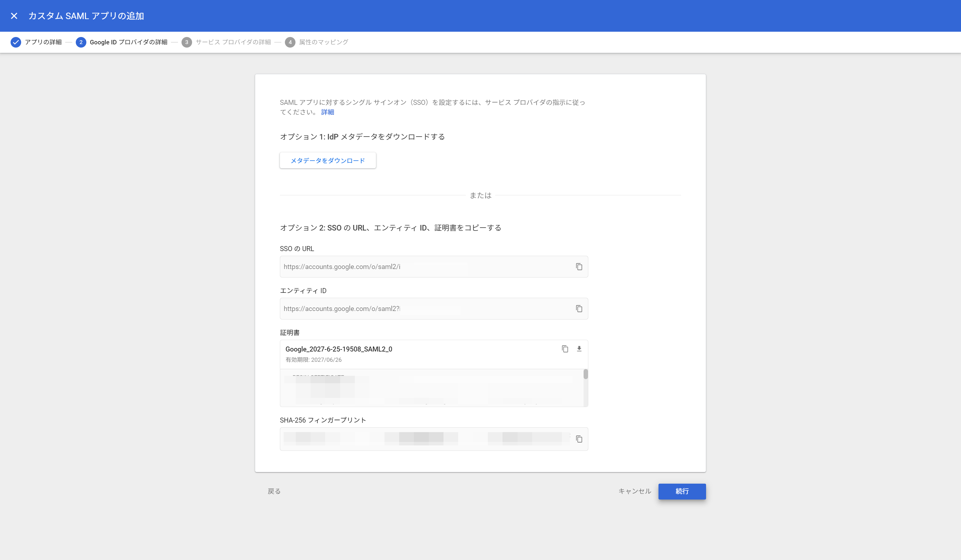Click the SHA-256 フィンガープリント field

(x=434, y=439)
